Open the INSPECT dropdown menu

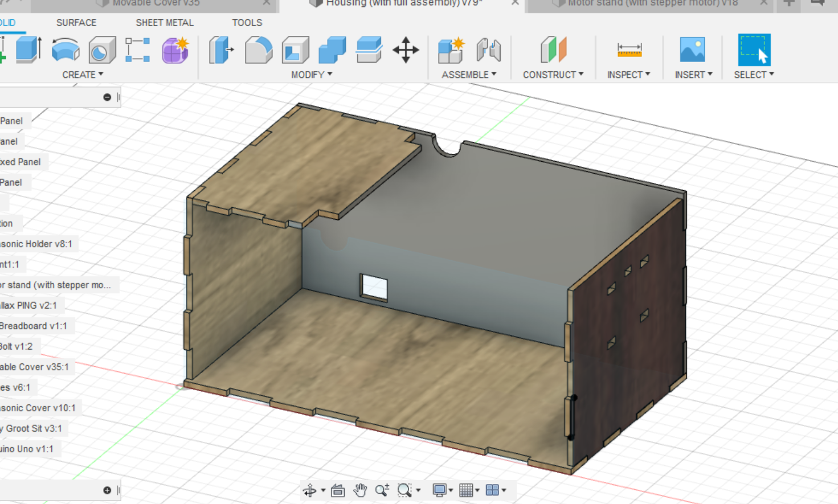tap(628, 75)
